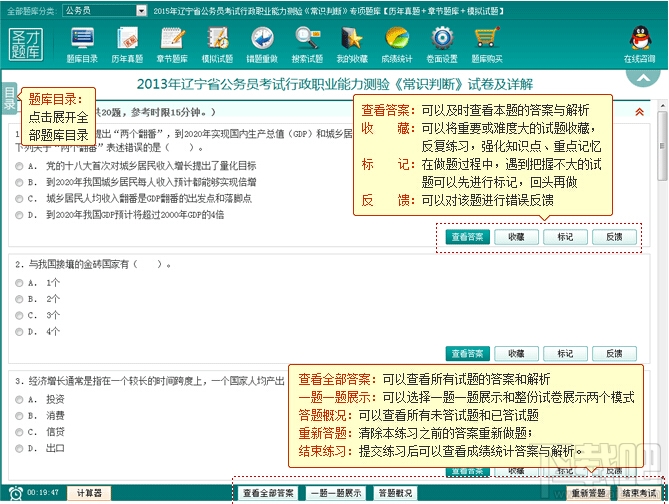Select option A 投资 for question 3
This screenshot has height=504, width=669.
[x=19, y=399]
